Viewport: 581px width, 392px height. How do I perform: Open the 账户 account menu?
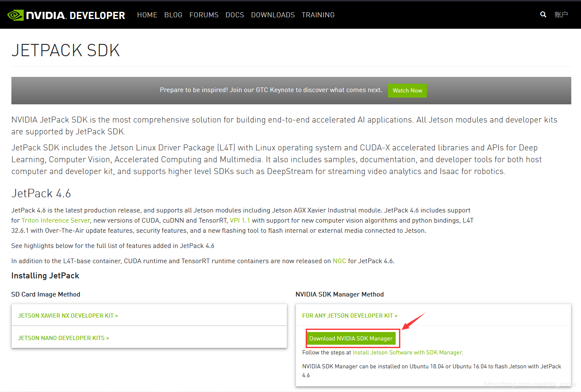[561, 15]
